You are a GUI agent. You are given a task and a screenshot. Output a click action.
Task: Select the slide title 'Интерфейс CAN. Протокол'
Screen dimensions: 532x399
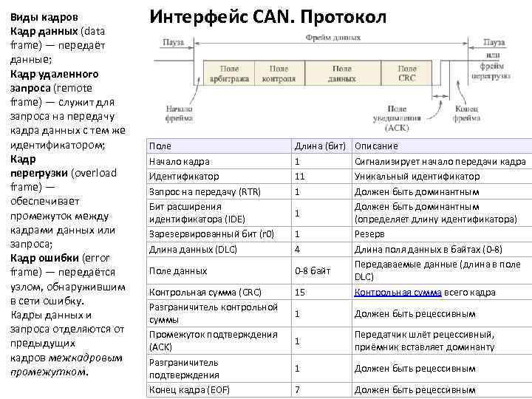click(267, 16)
